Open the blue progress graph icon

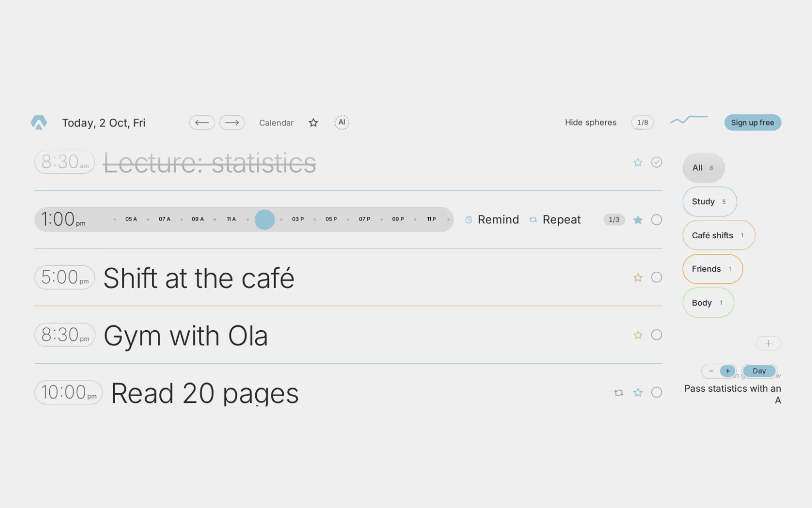tap(689, 120)
